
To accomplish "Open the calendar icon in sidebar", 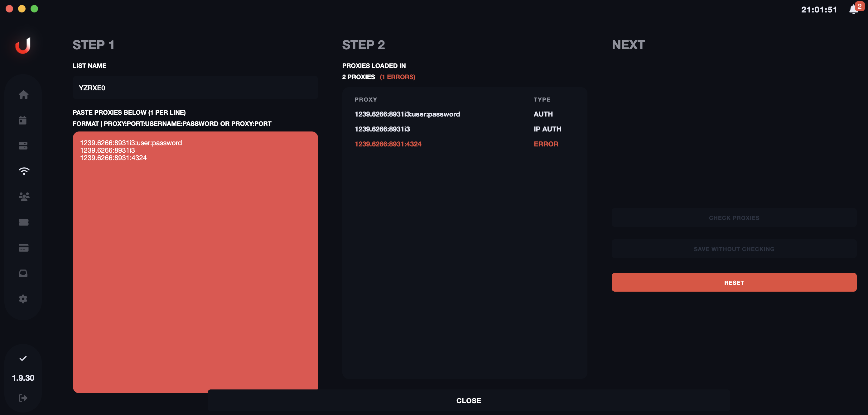I will click(22, 120).
